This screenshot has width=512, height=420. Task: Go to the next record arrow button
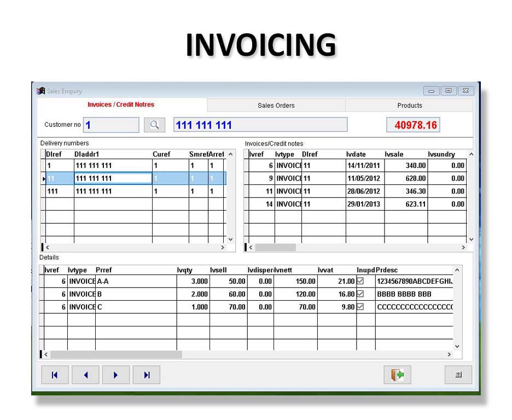(115, 375)
